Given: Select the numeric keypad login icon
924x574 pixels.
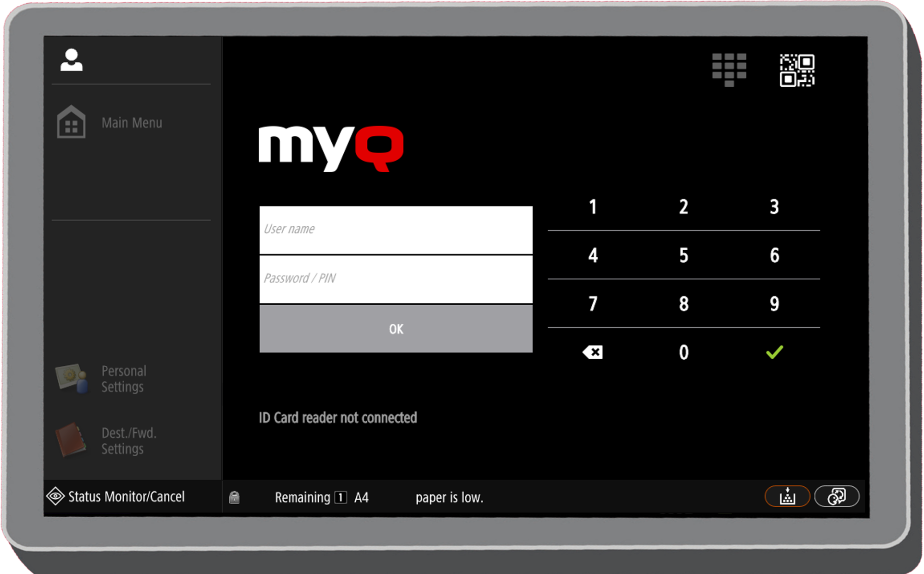Looking at the screenshot, I should coord(729,70).
